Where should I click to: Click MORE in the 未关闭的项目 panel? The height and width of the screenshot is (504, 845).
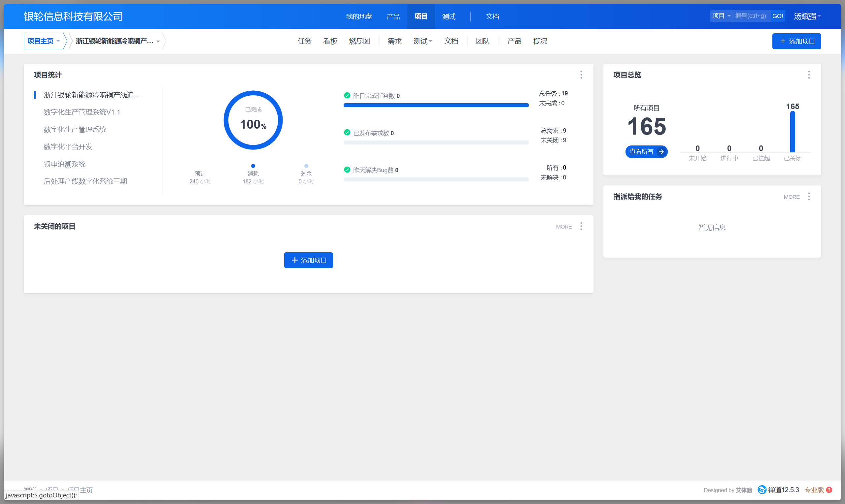[564, 227]
